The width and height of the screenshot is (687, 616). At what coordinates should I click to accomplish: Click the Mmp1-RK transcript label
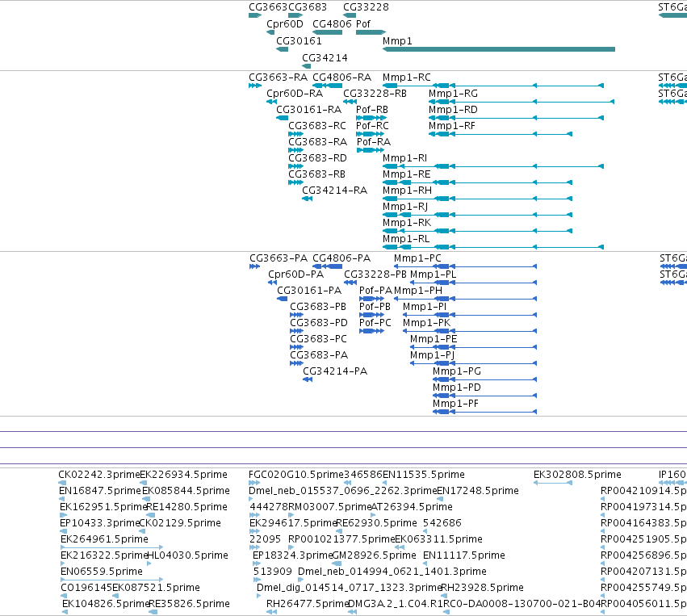(407, 224)
